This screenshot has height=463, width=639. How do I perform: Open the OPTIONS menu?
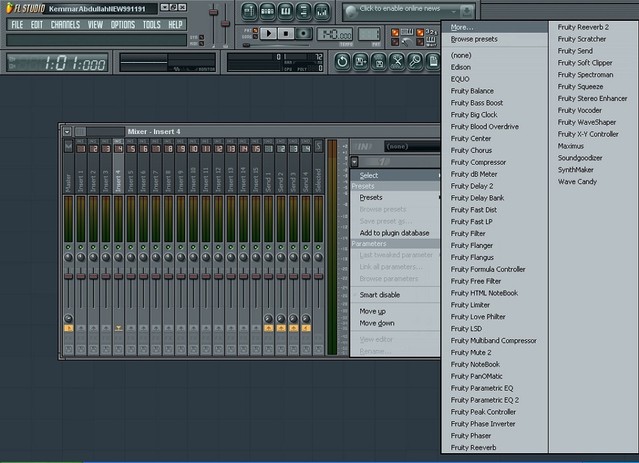click(123, 25)
